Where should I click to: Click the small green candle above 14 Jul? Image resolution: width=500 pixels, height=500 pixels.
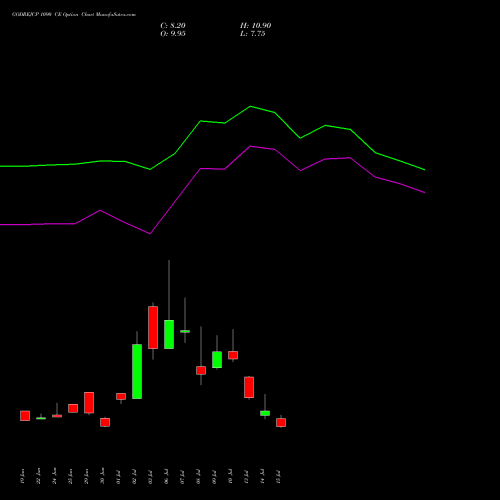(265, 413)
